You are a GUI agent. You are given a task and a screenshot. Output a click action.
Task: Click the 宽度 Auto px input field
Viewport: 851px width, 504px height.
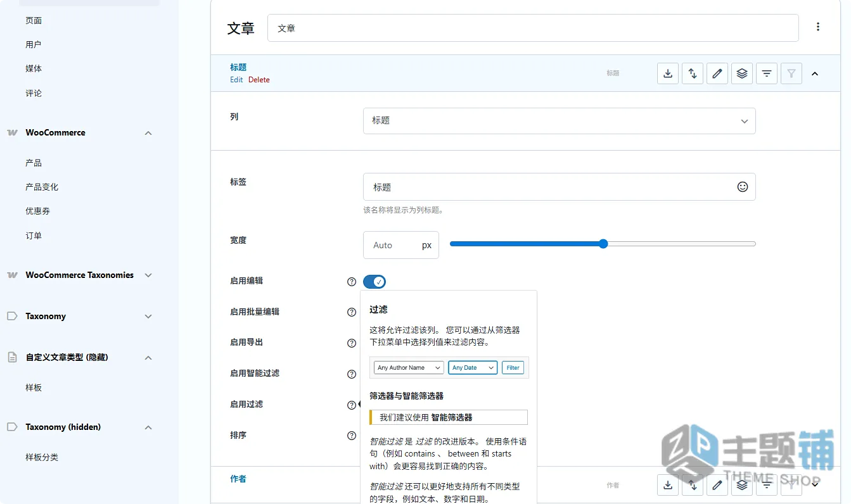point(401,245)
